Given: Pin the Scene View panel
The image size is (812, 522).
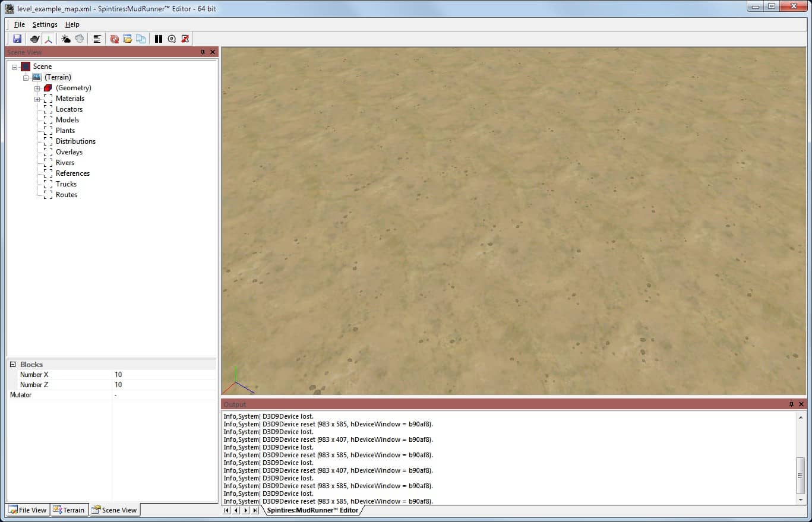Looking at the screenshot, I should 203,52.
